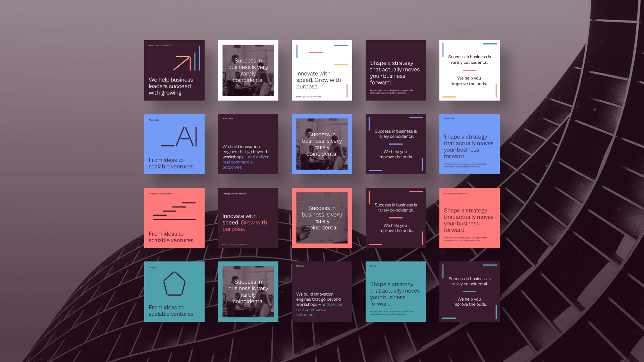The width and height of the screenshot is (644, 362).
Task: Open the blue-framed Success photo card
Action: (x=322, y=144)
